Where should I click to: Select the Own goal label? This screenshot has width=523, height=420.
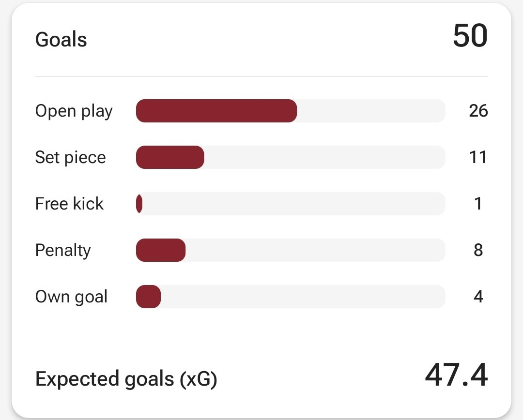(71, 297)
